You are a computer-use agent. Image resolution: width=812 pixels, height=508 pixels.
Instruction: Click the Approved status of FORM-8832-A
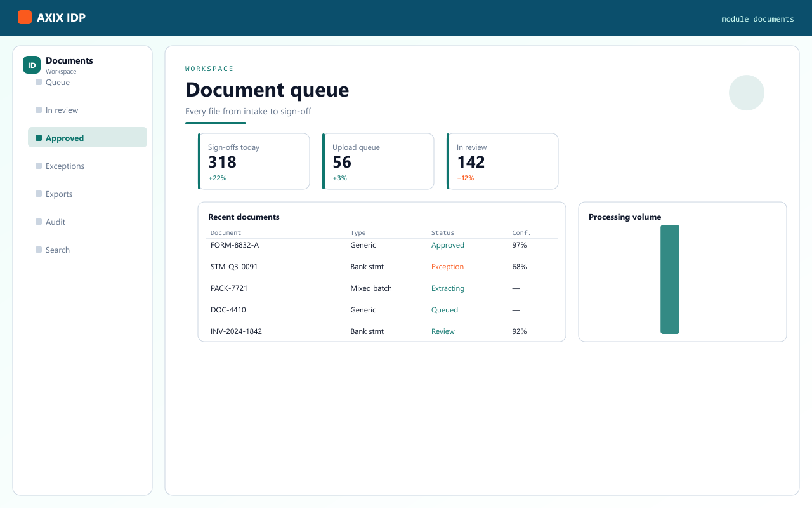448,245
